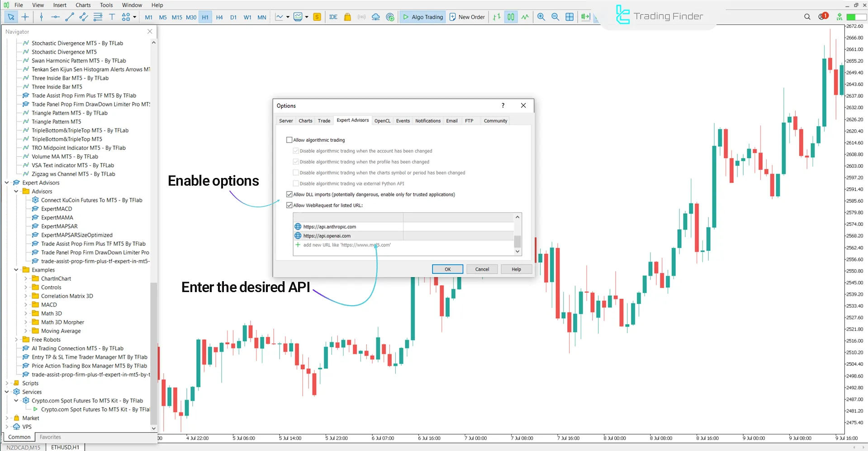The width and height of the screenshot is (868, 451).
Task: Click the add new URL field
Action: click(347, 245)
